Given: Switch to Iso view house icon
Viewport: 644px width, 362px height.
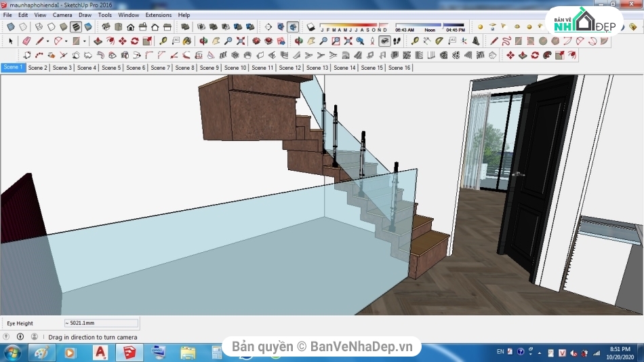Looking at the screenshot, I should 106,27.
